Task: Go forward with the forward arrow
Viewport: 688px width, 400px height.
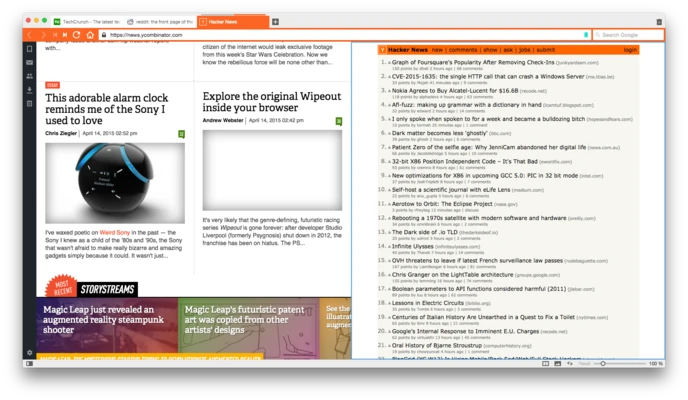Action: [x=43, y=35]
